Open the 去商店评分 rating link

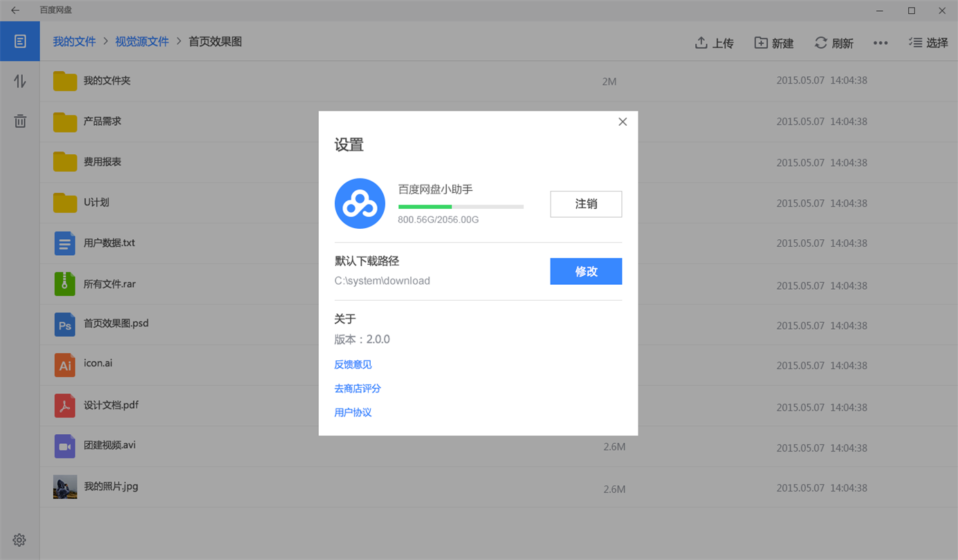pos(358,389)
